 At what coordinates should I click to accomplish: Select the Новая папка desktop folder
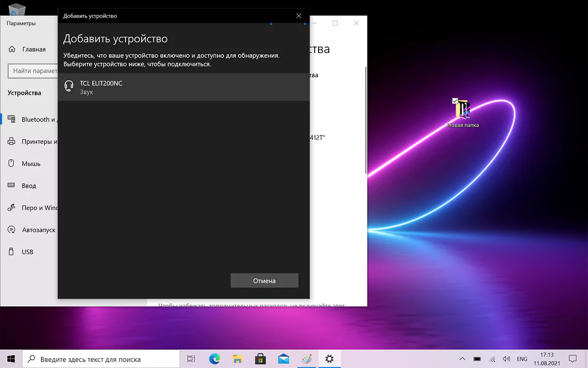(x=463, y=114)
